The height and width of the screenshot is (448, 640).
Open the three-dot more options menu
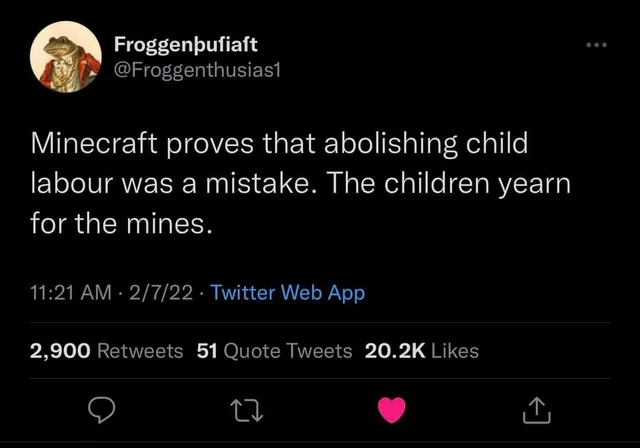596,46
